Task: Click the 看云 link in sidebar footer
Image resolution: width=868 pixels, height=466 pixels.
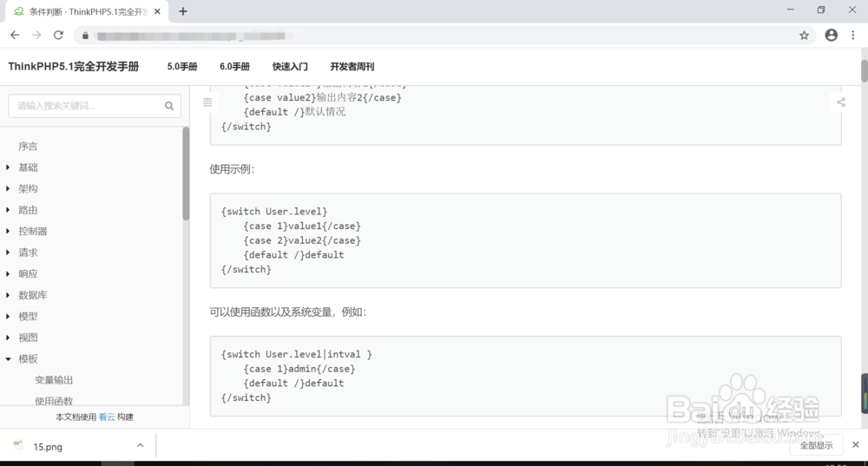Action: [106, 417]
